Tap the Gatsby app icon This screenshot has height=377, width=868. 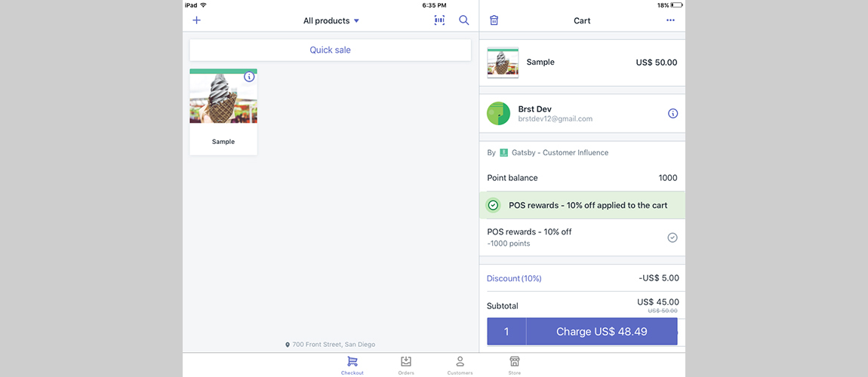[503, 152]
